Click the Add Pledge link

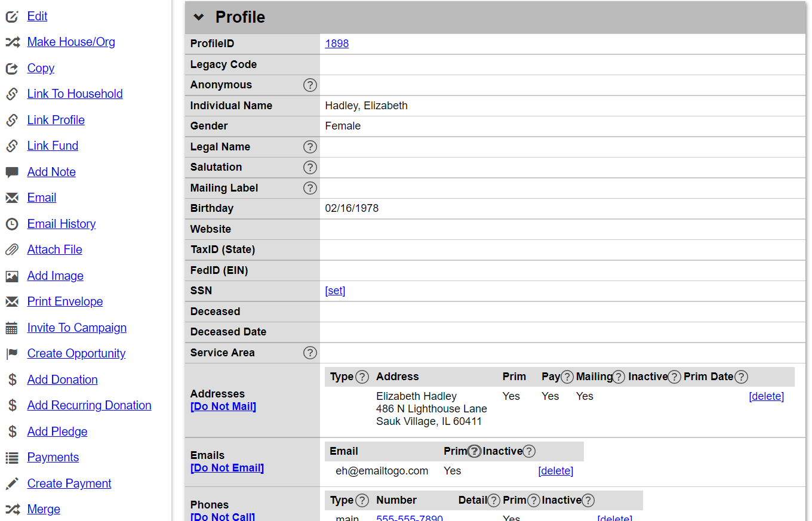click(57, 431)
